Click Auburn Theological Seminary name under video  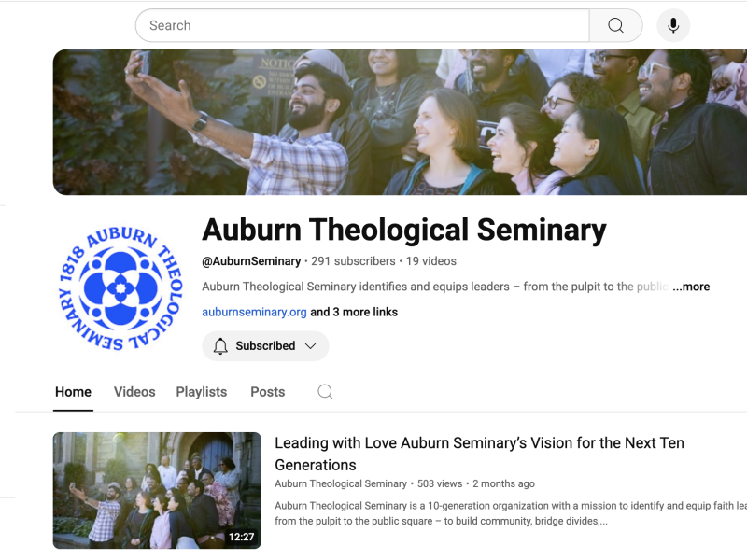(341, 483)
